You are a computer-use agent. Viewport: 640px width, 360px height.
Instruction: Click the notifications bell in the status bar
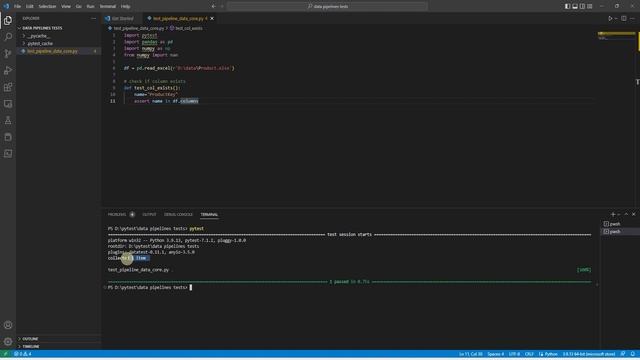coord(633,354)
